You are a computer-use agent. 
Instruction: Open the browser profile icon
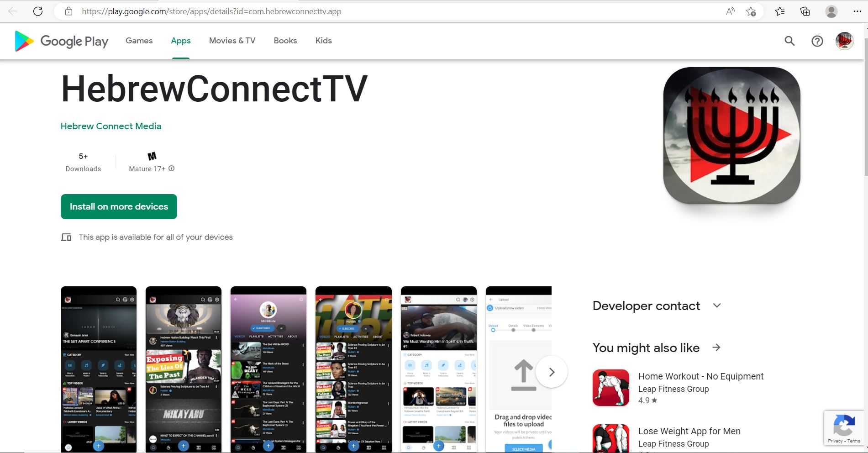pos(831,11)
